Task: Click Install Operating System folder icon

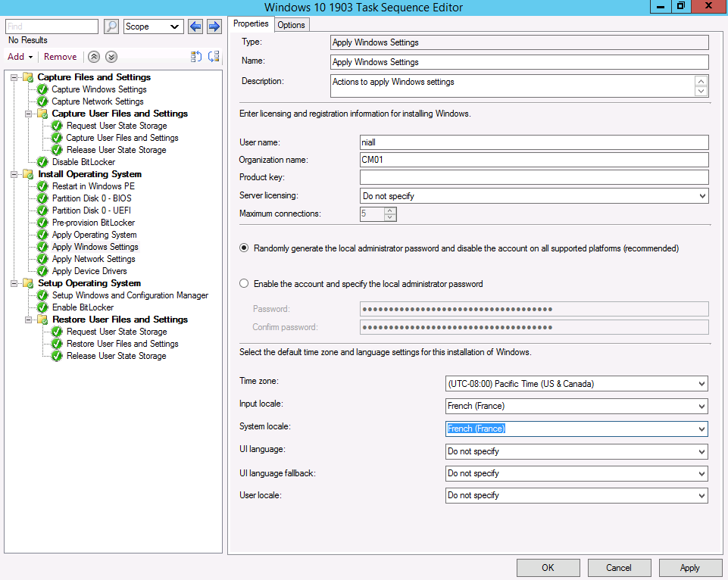Action: (28, 174)
